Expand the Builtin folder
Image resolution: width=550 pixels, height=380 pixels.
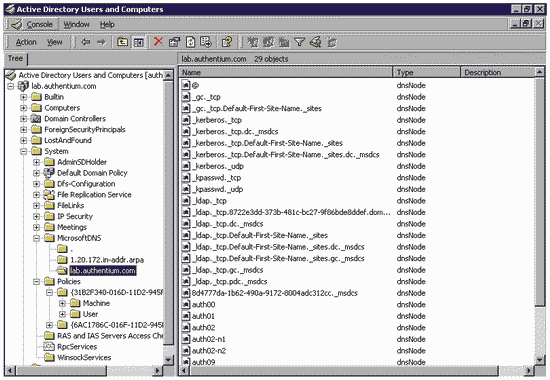pyautogui.click(x=24, y=97)
